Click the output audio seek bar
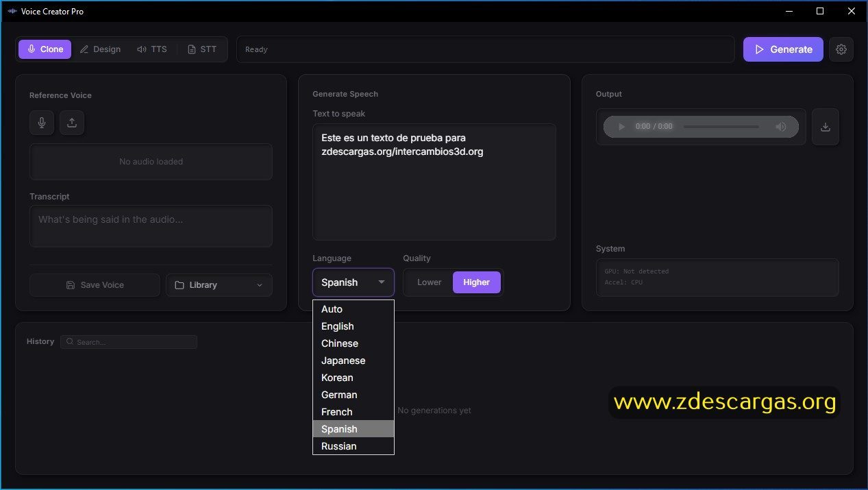 click(721, 127)
